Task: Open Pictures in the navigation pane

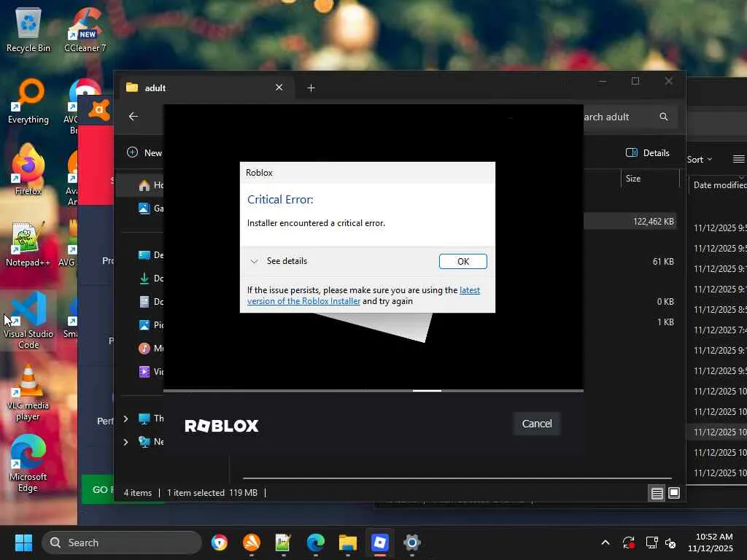Action: point(150,324)
